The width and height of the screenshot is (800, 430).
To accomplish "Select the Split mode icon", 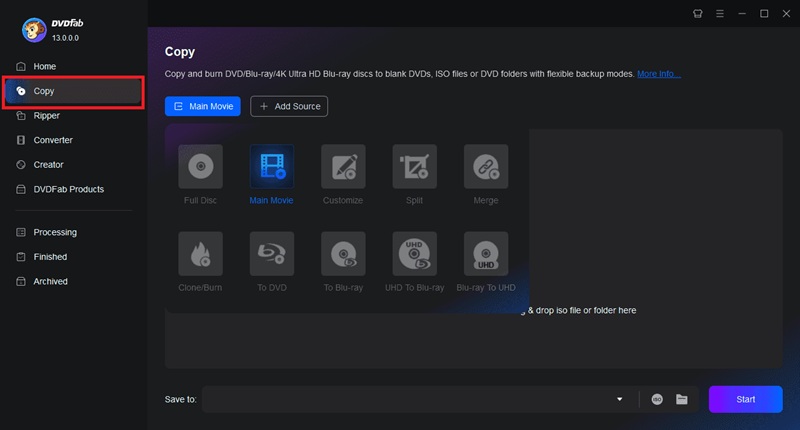I will coord(414,166).
